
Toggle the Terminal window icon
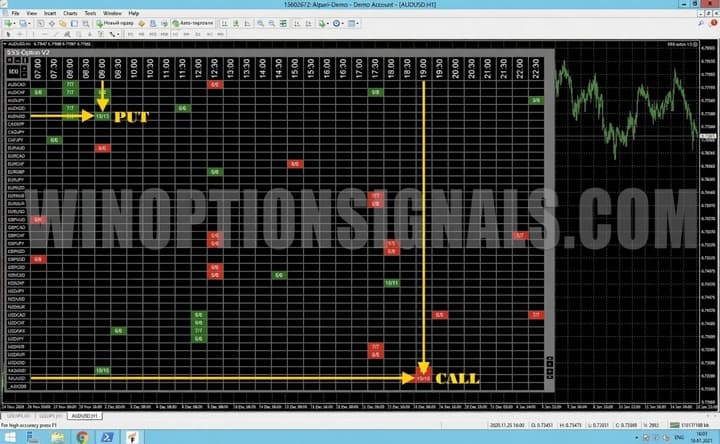click(x=74, y=23)
